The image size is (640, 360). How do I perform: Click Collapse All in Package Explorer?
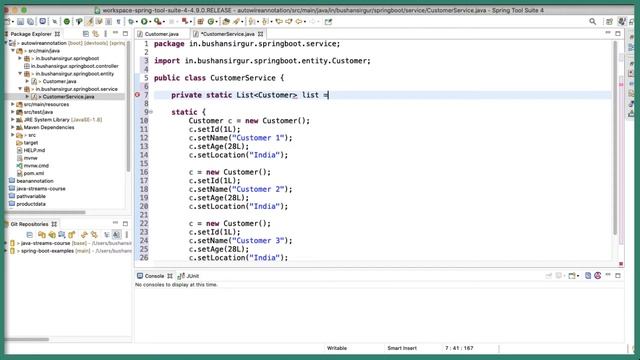[x=86, y=34]
